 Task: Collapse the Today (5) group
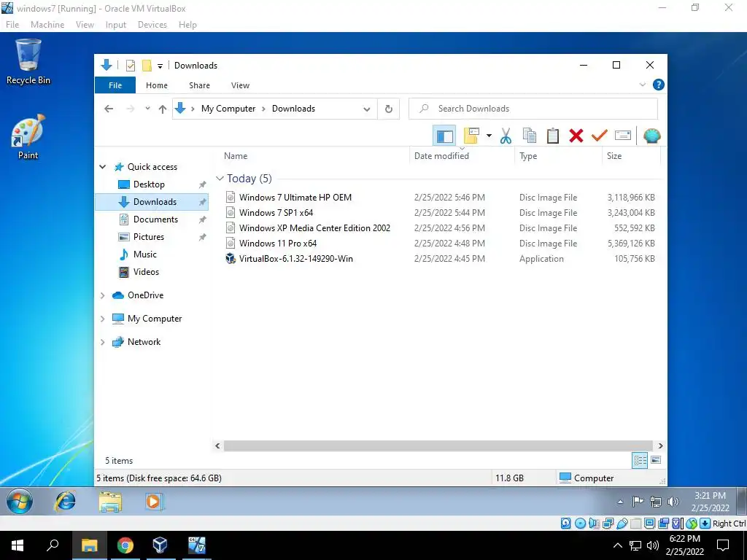[x=220, y=179]
